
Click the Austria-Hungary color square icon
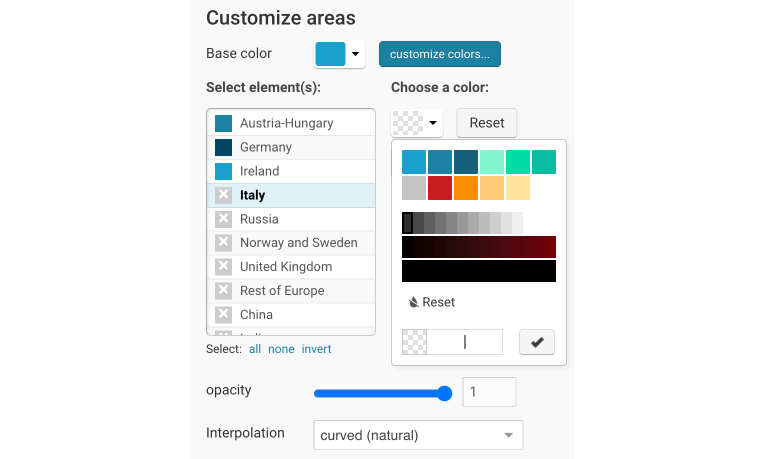(223, 123)
